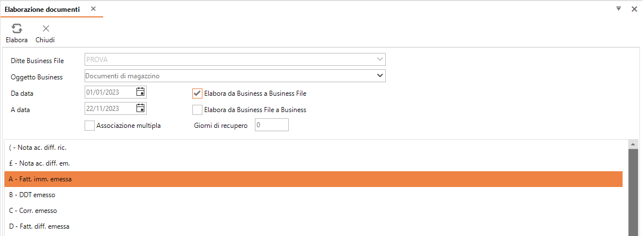Click the list scrollbar up arrow
Screen dimensions: 644x236
point(633,145)
